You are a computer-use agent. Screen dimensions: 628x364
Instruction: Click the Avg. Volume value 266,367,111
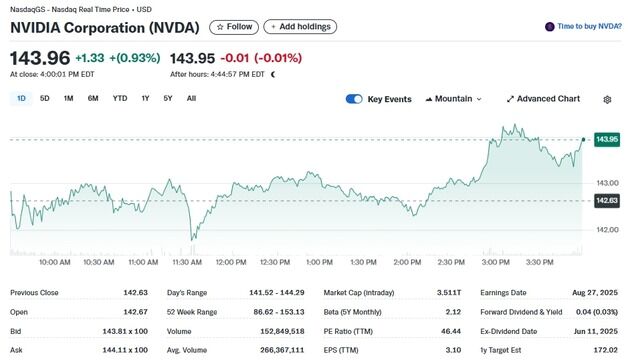[x=282, y=350]
